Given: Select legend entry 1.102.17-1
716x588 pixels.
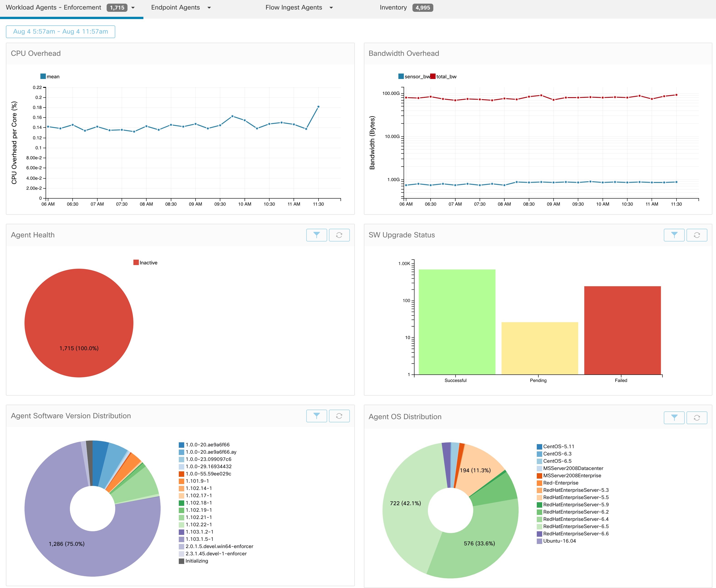Looking at the screenshot, I should [195, 496].
